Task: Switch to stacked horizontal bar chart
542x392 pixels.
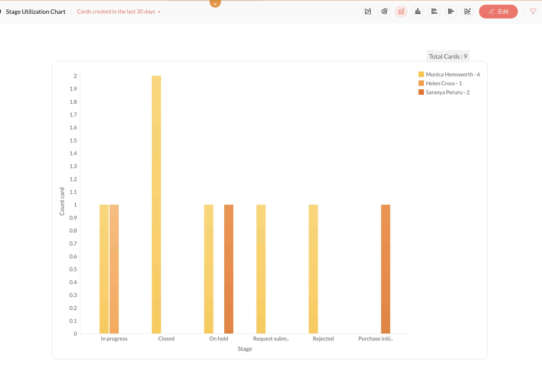Action: pyautogui.click(x=451, y=11)
